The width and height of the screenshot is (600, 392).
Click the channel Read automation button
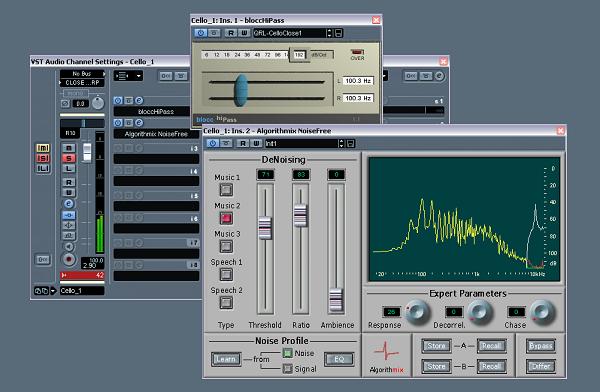click(x=68, y=182)
